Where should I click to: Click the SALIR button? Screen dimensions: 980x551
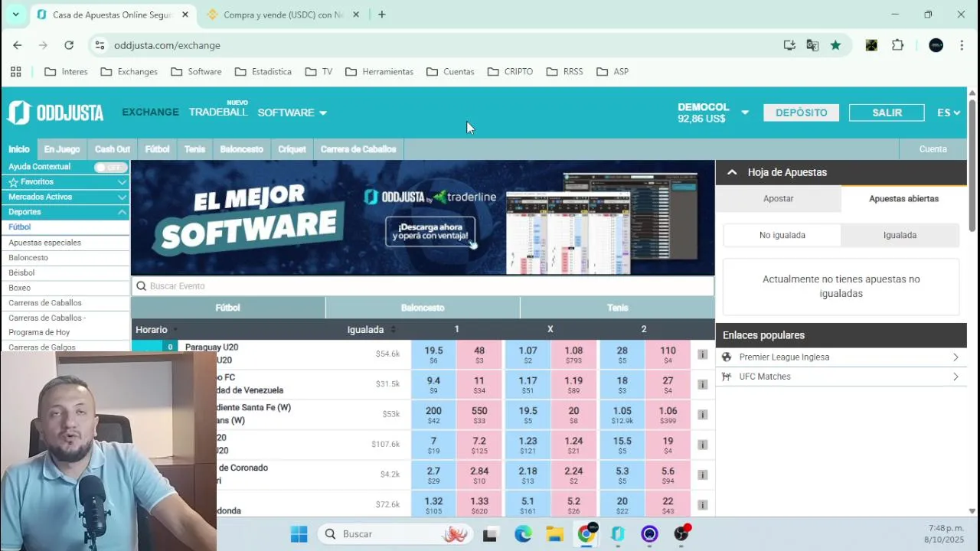click(x=887, y=112)
